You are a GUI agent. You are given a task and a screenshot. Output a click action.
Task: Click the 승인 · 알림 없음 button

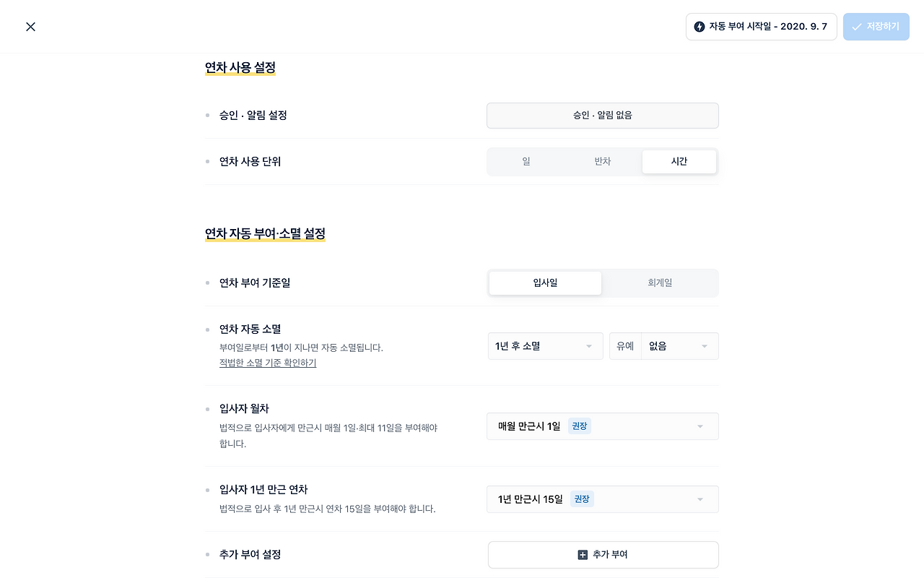click(603, 116)
